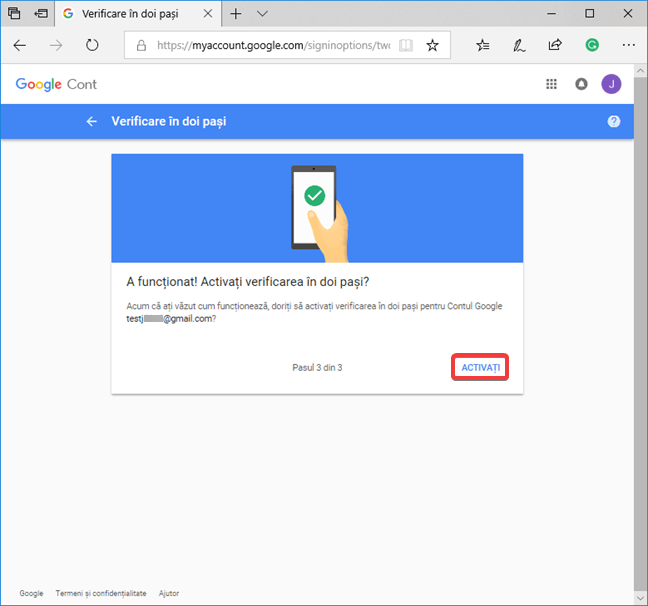Click the phone checkmark illustration
This screenshot has height=606, width=648.
coord(319,213)
